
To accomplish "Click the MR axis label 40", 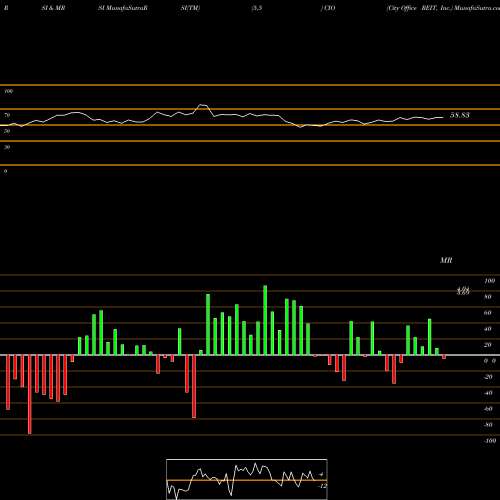I will pos(488,329).
